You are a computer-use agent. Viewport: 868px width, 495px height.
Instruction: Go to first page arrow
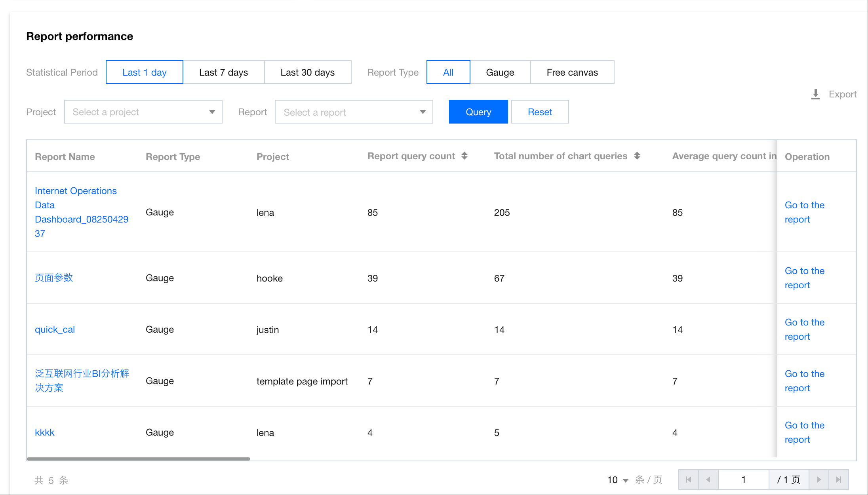[x=689, y=480]
